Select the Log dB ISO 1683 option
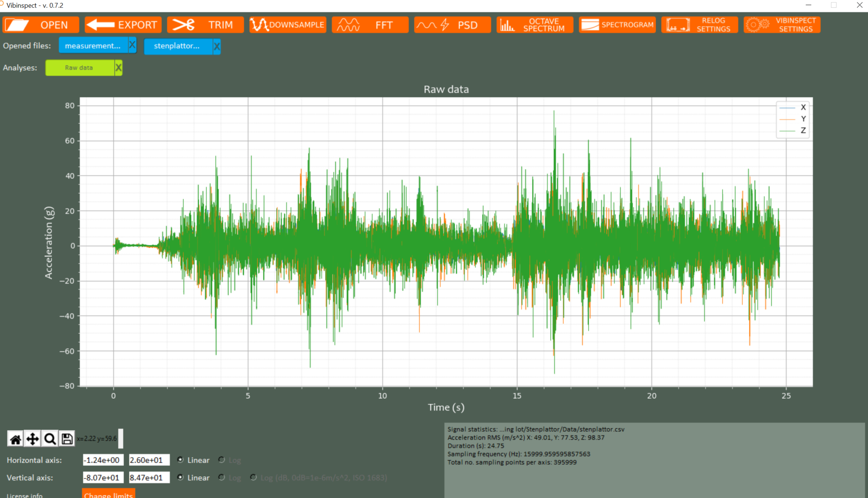This screenshot has height=498, width=868. coord(253,478)
